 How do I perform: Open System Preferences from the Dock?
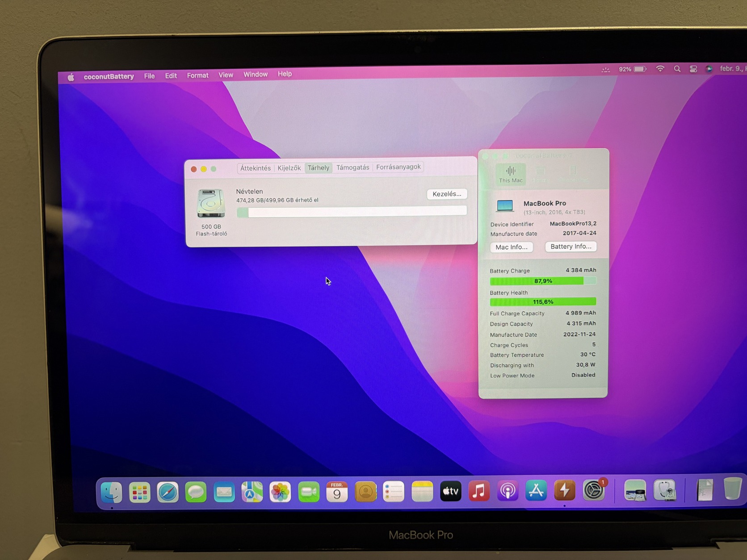[x=594, y=490]
